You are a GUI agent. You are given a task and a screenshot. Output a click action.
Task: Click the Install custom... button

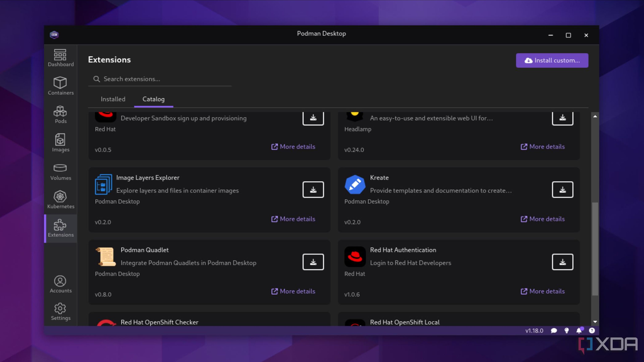pyautogui.click(x=552, y=61)
